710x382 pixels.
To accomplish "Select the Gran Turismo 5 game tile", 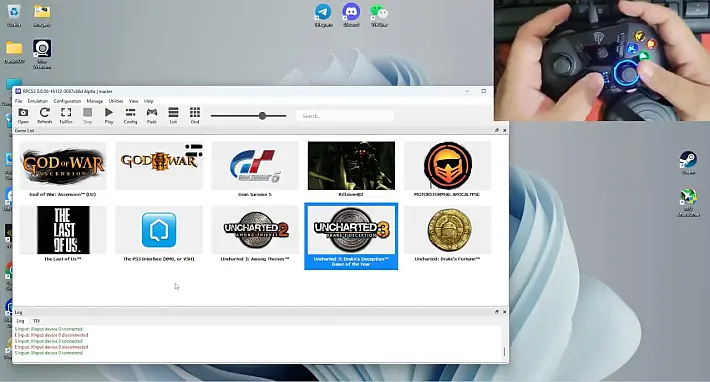I will coord(255,170).
